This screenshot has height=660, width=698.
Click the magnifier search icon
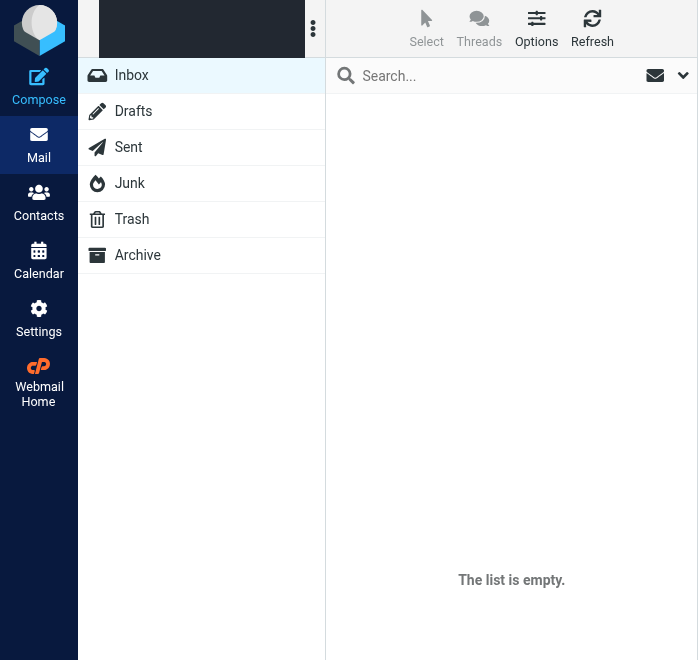click(x=346, y=76)
